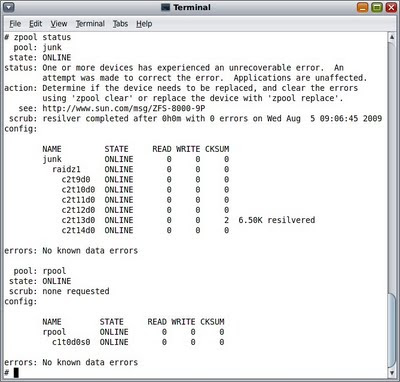The width and height of the screenshot is (400, 382).
Task: Click the c1t0d0s0 device name
Action: coord(71,342)
